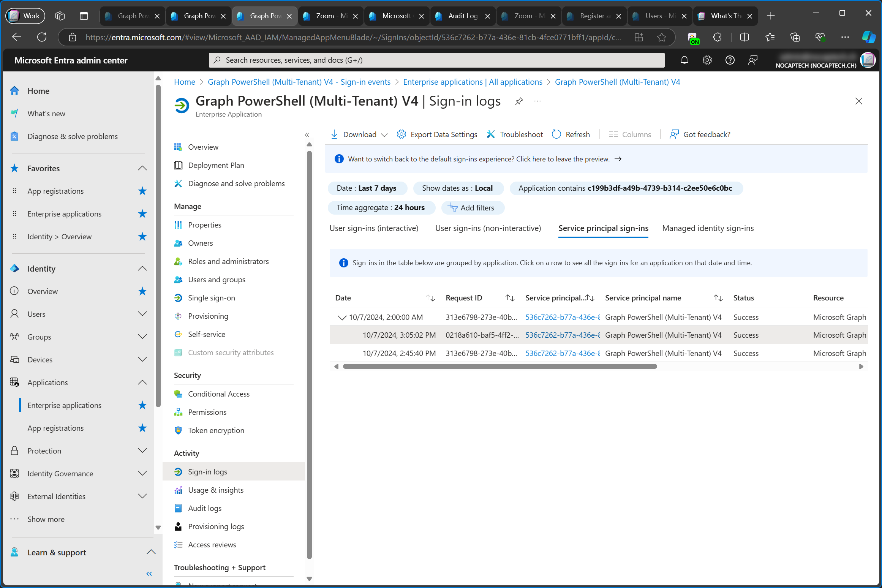Open Token encryption menu item
The image size is (882, 588).
pyautogui.click(x=216, y=430)
